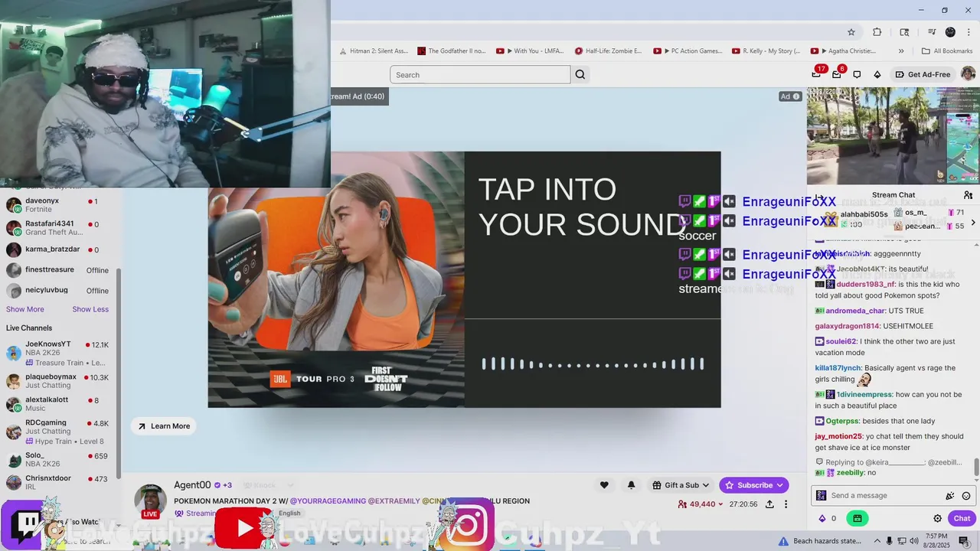
Task: Open Hitman 2: Silent Assassin bookmark
Action: 373,51
